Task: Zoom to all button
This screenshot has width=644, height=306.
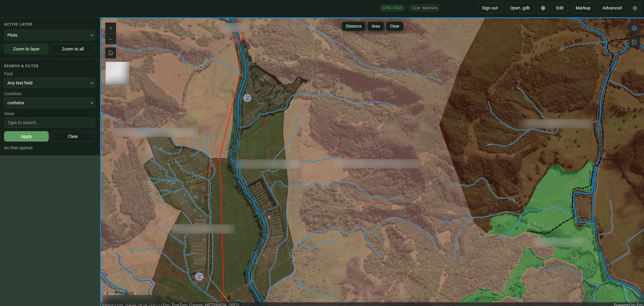Action: pyautogui.click(x=73, y=49)
